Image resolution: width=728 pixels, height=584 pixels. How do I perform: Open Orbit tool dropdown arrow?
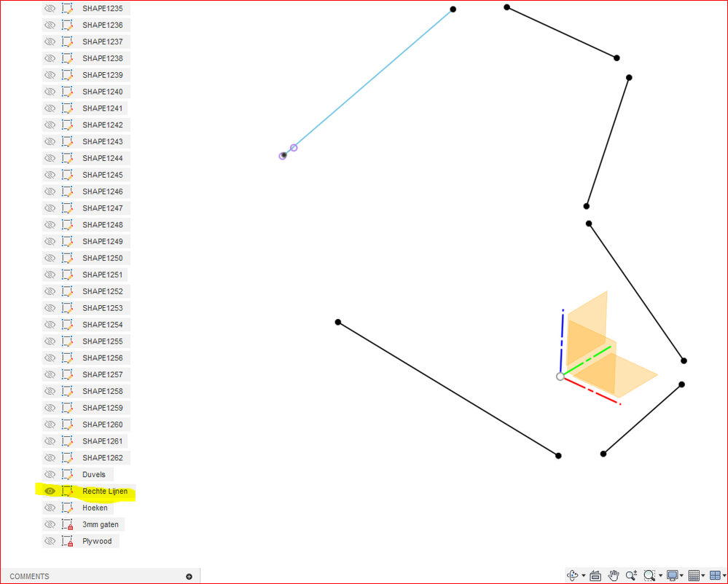[x=584, y=576]
